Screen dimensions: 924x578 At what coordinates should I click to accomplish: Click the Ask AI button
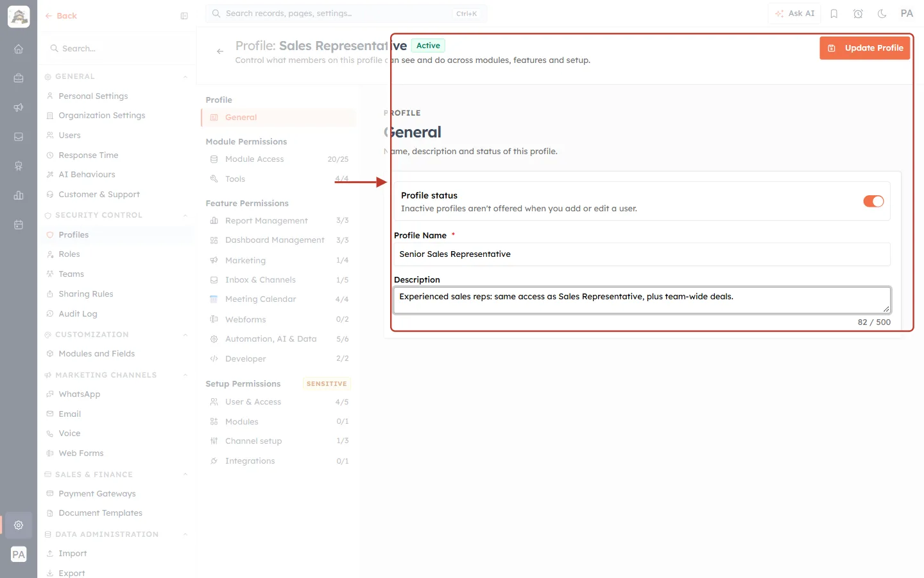(x=794, y=13)
